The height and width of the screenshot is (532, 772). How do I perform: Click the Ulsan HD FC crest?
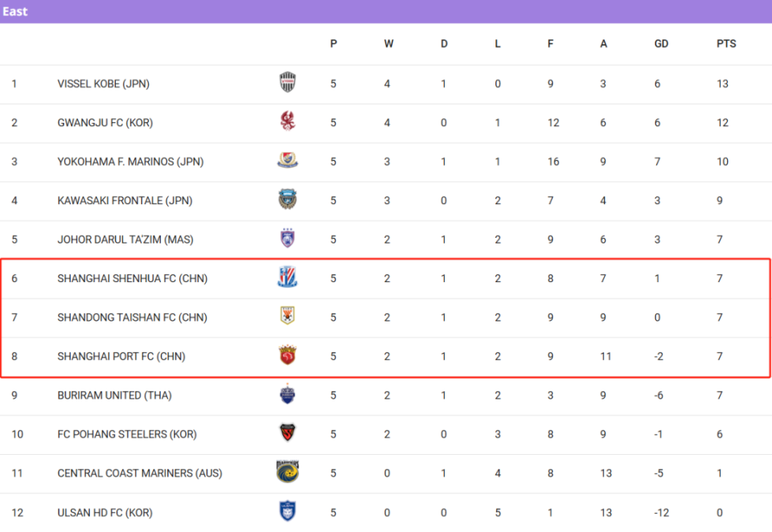[x=288, y=512]
